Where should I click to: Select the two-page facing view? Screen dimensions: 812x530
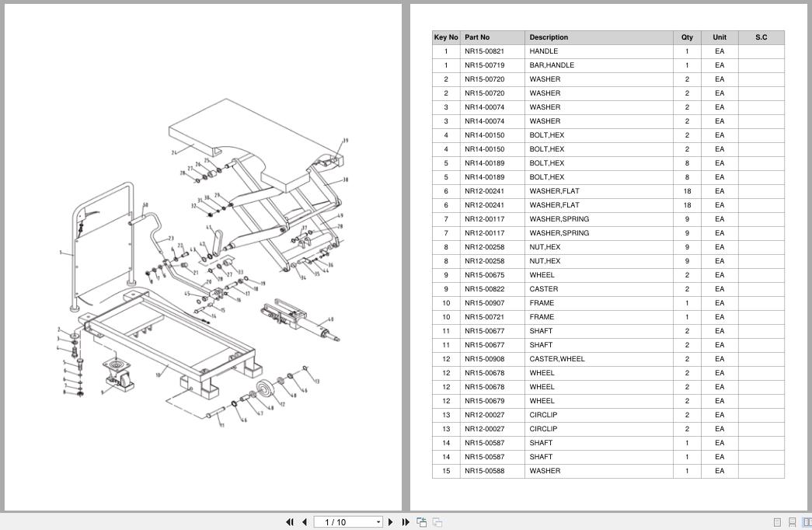click(807, 522)
